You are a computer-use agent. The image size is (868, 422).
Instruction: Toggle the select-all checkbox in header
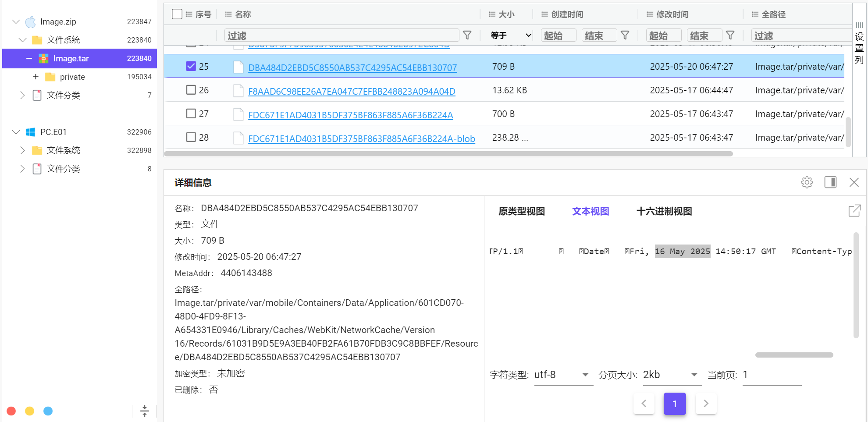pos(177,14)
